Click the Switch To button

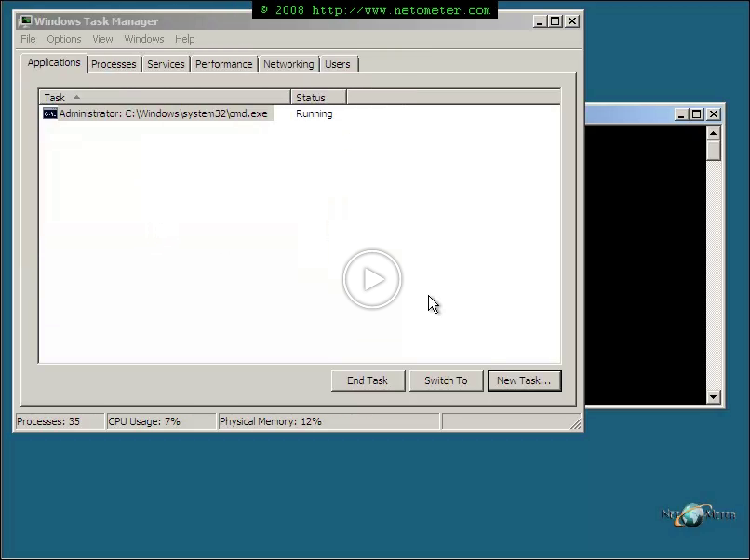[446, 380]
